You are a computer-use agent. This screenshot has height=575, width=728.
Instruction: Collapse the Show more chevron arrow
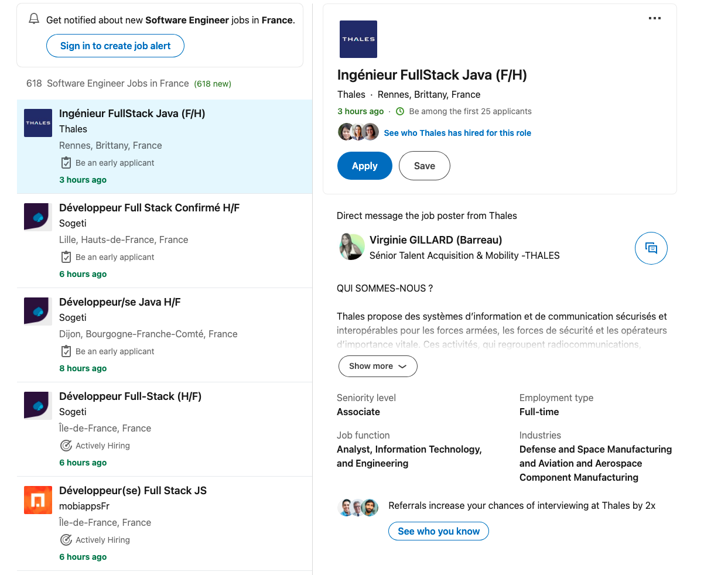pyautogui.click(x=402, y=367)
